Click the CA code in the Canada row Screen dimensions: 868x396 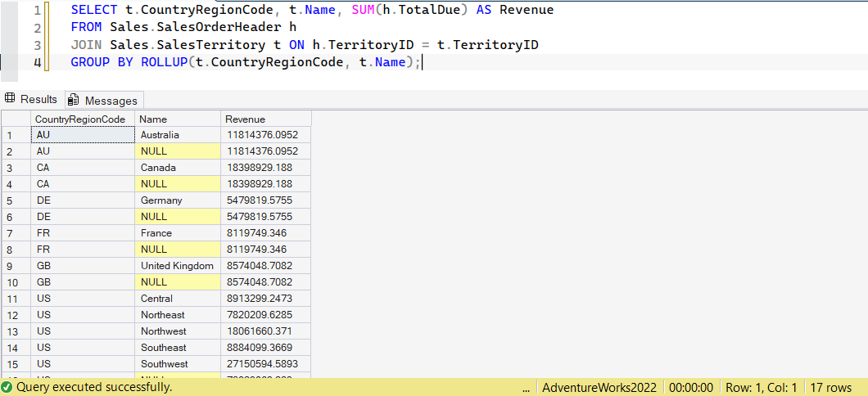click(x=83, y=168)
